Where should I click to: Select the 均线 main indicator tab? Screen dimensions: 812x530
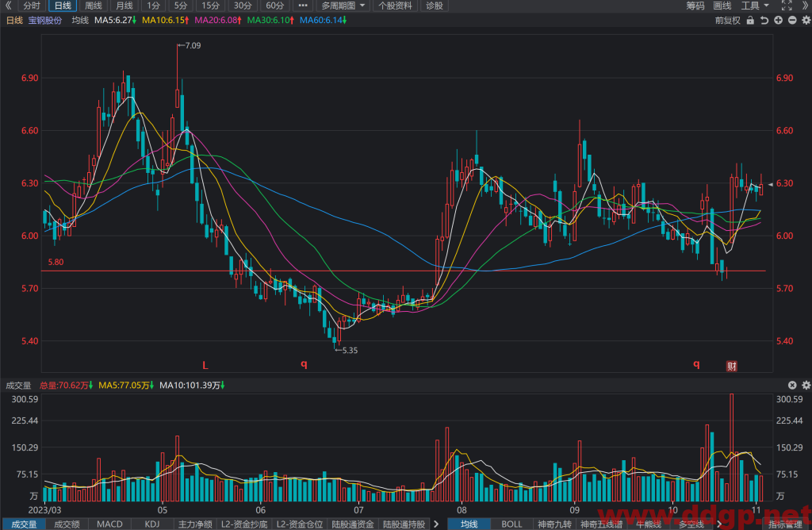coord(469,524)
